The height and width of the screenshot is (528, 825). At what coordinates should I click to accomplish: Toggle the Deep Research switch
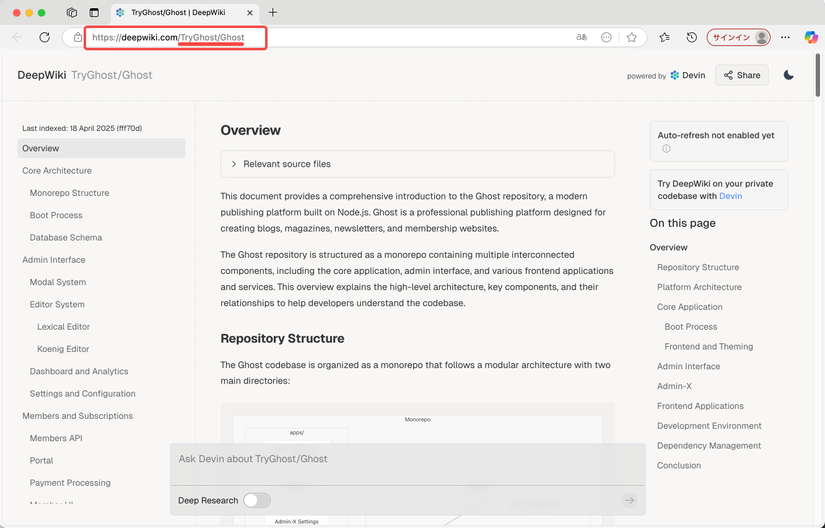pos(257,500)
